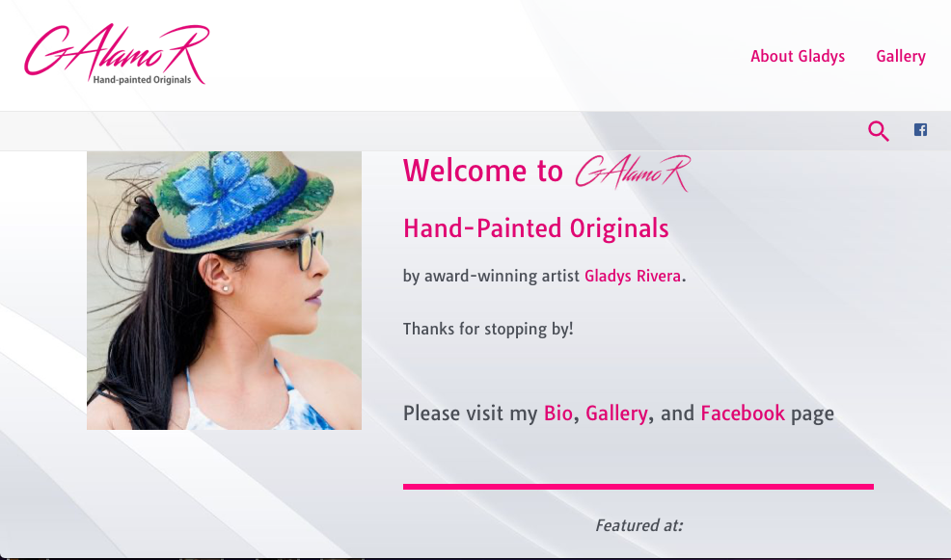Follow the Gladys Rivera link

[x=632, y=277]
